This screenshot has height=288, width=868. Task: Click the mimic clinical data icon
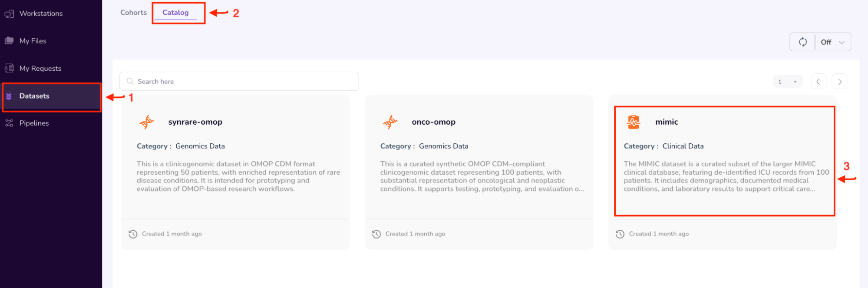tap(634, 122)
